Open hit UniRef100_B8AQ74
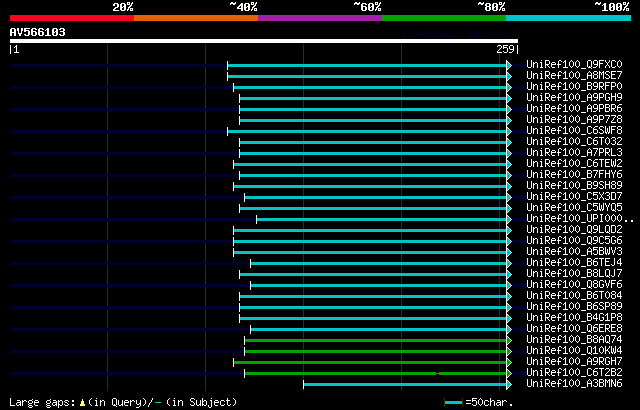 coord(574,340)
